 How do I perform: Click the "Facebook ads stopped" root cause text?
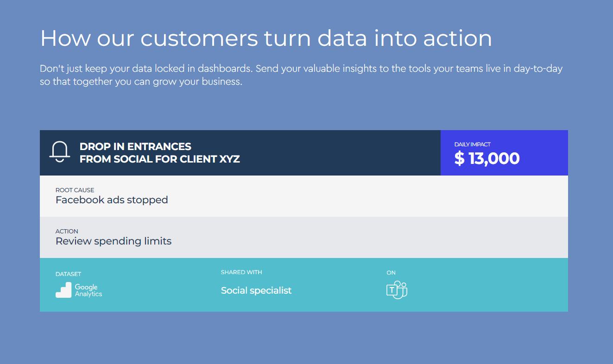point(112,200)
